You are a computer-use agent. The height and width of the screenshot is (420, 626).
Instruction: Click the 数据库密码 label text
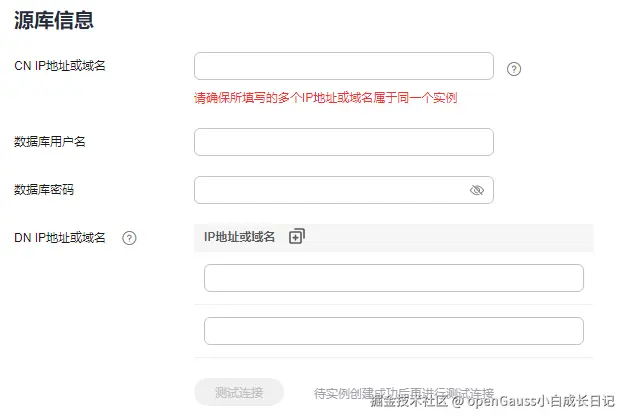point(44,190)
